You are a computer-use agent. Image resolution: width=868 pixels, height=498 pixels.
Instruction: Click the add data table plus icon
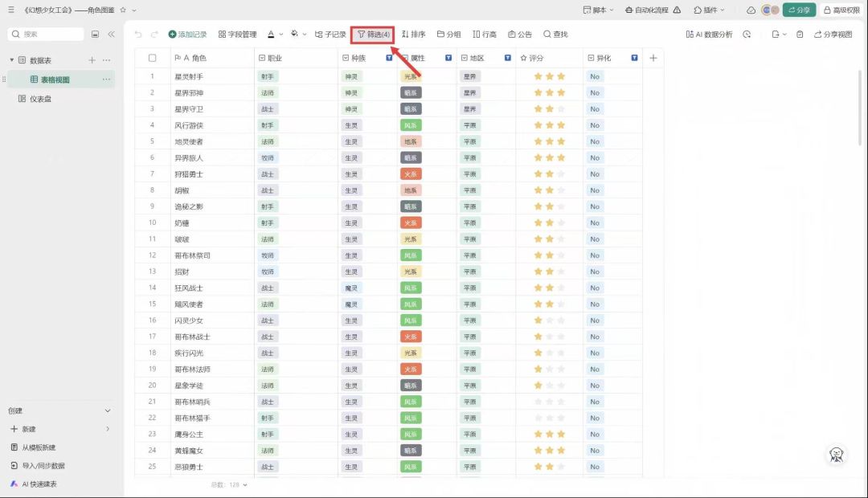point(92,60)
